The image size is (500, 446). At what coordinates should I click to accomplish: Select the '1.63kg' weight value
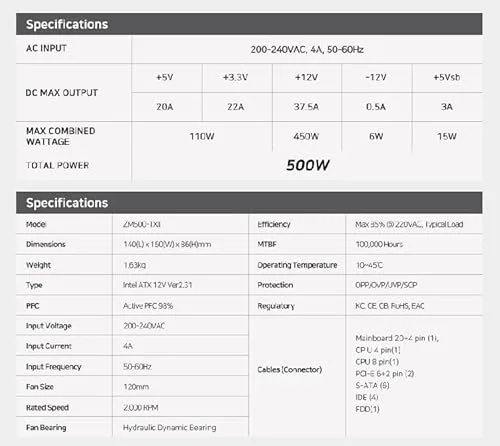(135, 265)
